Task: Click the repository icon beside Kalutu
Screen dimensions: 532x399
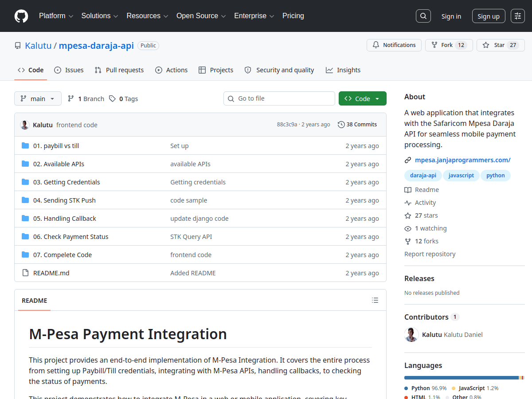Action: (18, 46)
